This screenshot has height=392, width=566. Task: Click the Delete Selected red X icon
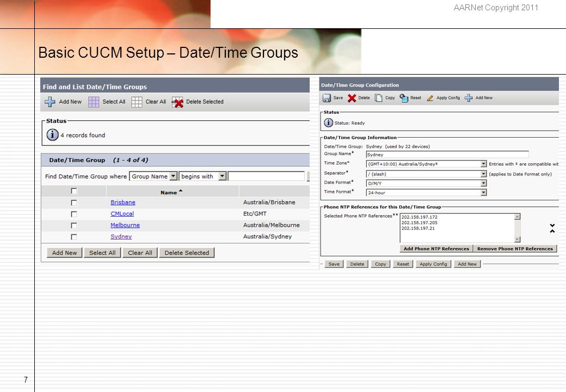coord(177,102)
